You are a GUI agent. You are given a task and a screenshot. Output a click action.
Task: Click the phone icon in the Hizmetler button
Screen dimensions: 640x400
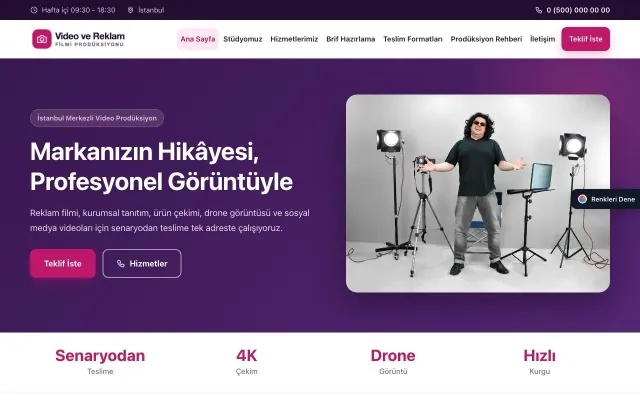[x=120, y=264]
